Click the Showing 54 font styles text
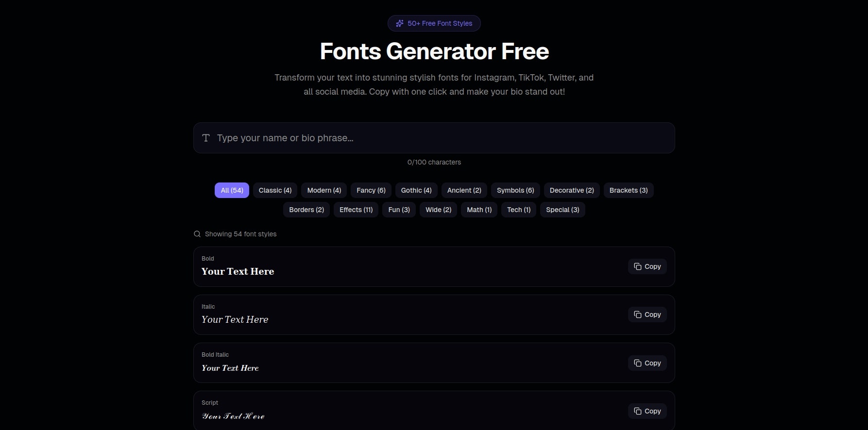Viewport: 868px width, 430px height. coord(240,234)
